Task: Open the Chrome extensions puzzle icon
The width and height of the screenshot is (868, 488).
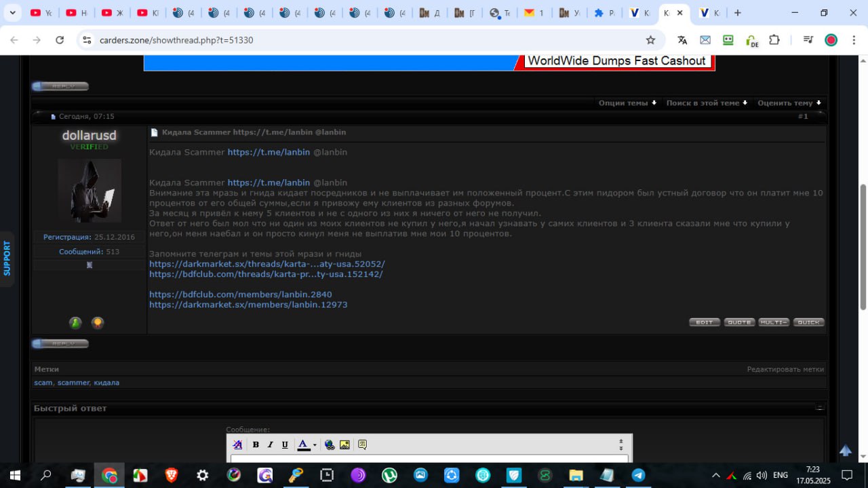Action: click(x=774, y=40)
